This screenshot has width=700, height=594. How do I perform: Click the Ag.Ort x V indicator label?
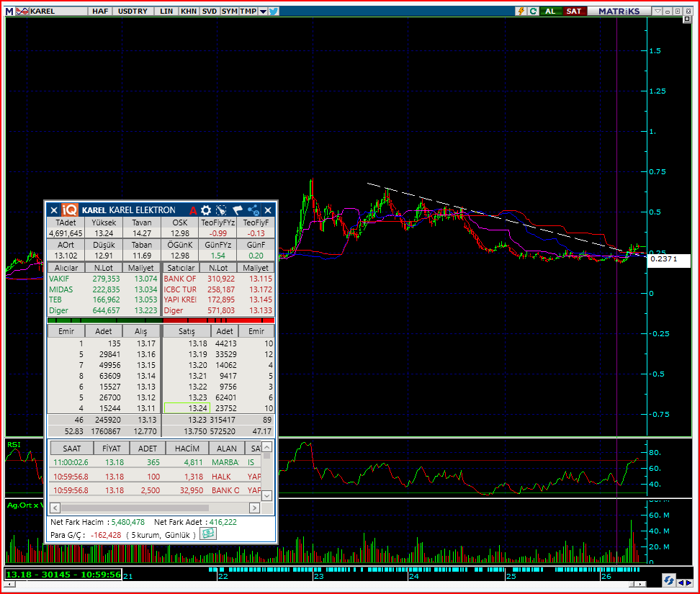[x=24, y=505]
